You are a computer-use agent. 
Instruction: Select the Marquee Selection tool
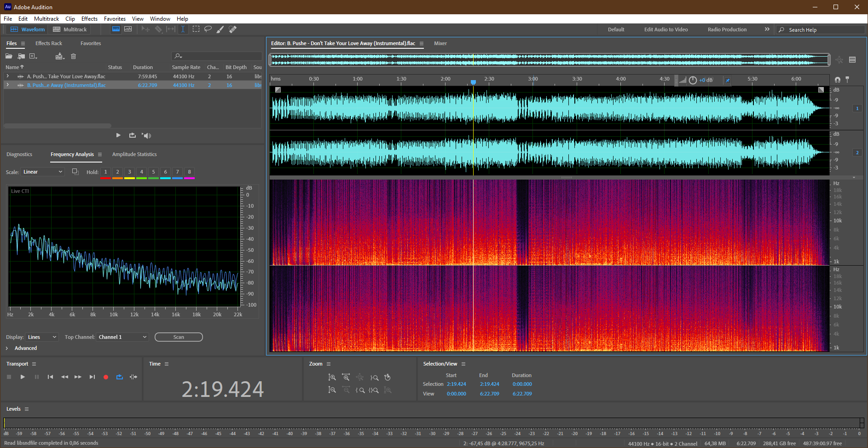[196, 29]
